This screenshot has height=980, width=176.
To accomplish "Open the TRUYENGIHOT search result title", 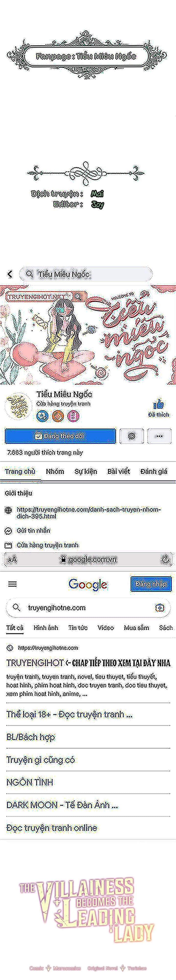I will (88, 663).
